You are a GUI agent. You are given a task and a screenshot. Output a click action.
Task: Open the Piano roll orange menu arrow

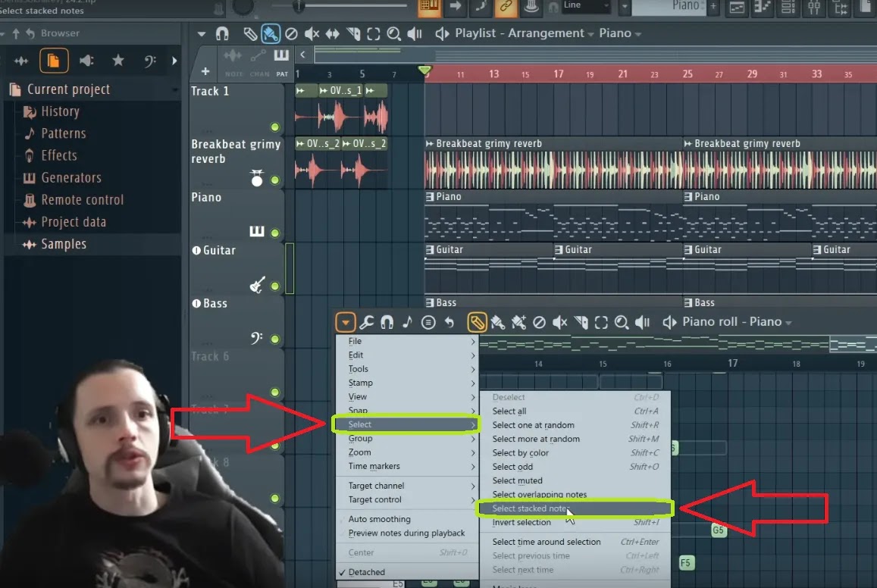(346, 322)
